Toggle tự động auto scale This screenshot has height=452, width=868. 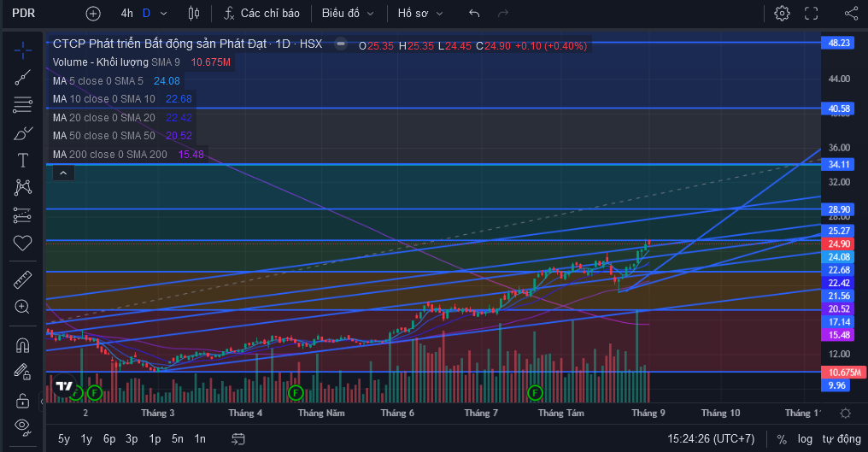pos(842,438)
